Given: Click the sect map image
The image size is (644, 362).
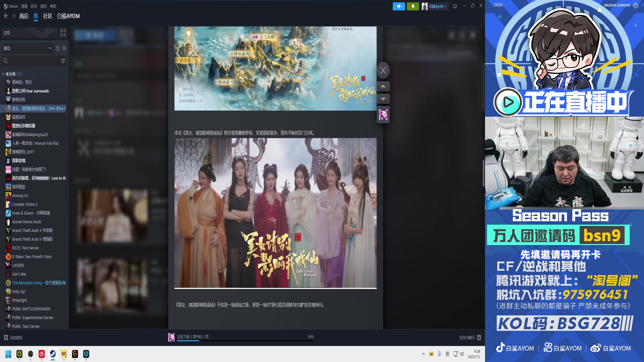Looking at the screenshot, I should [x=275, y=68].
